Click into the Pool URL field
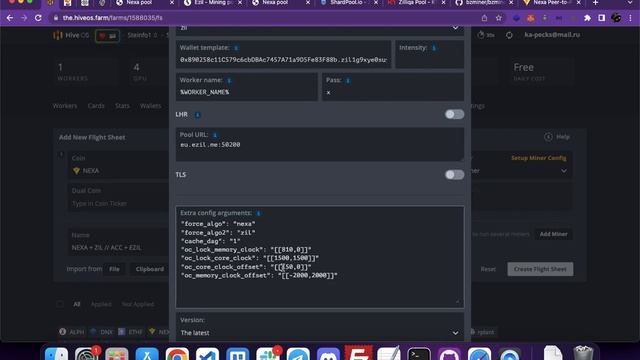Viewport: 640px width, 360px height. (320, 144)
